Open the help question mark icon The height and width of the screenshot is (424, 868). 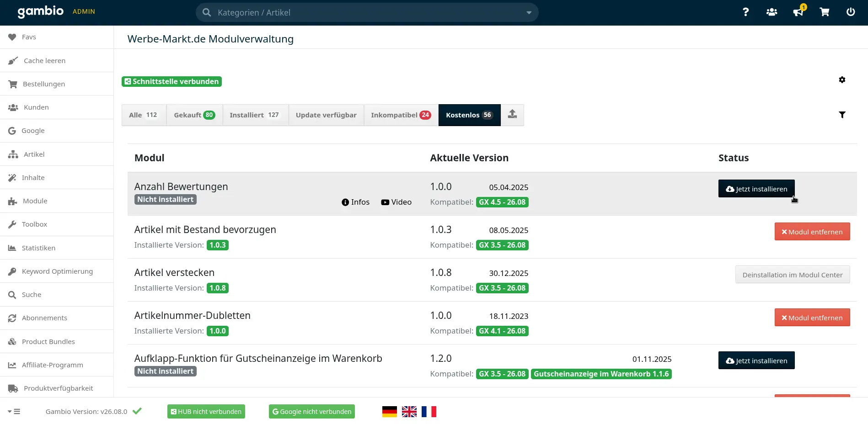[x=745, y=12]
